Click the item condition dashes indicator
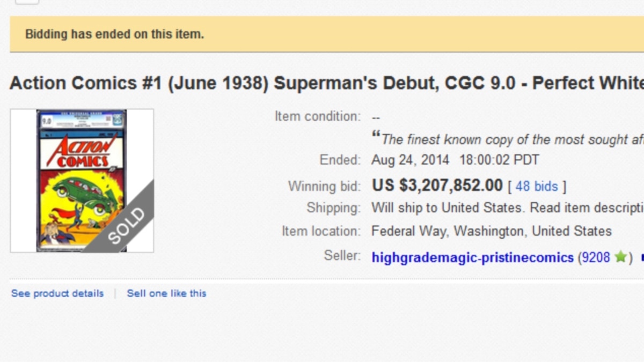 point(376,116)
